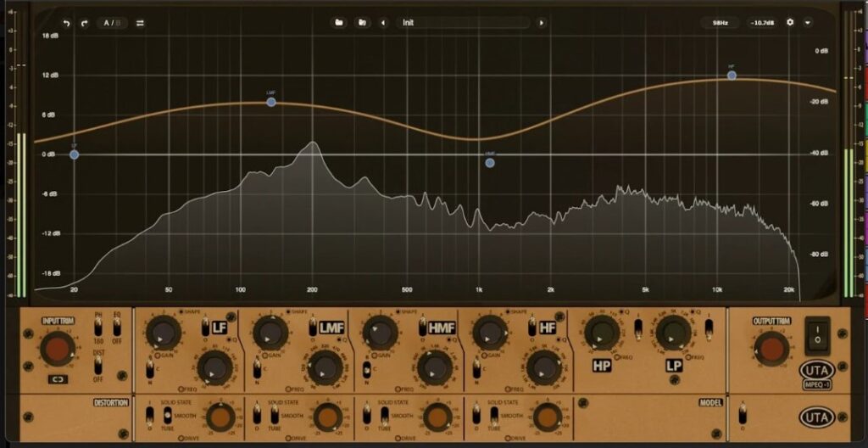
Task: Flip the LMF B/C/N mode switch
Action: (257, 367)
